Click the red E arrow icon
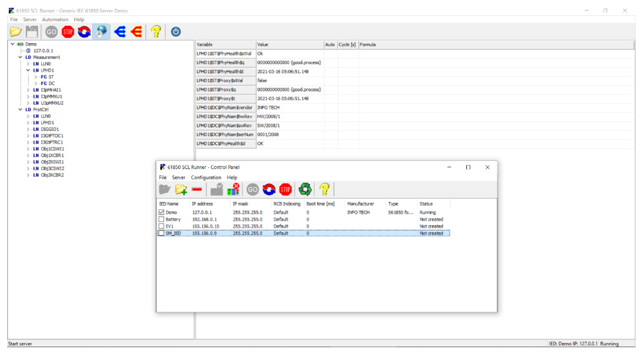This screenshot has height=354, width=644. [136, 32]
